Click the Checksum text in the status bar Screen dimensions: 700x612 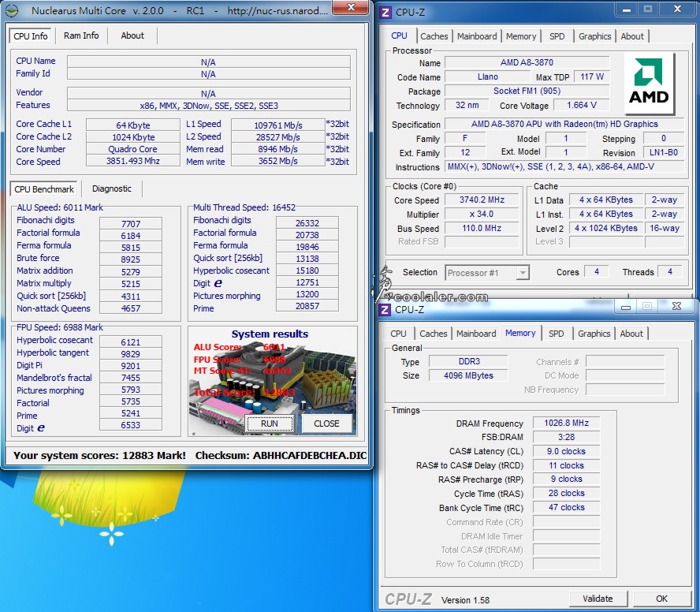pos(281,456)
